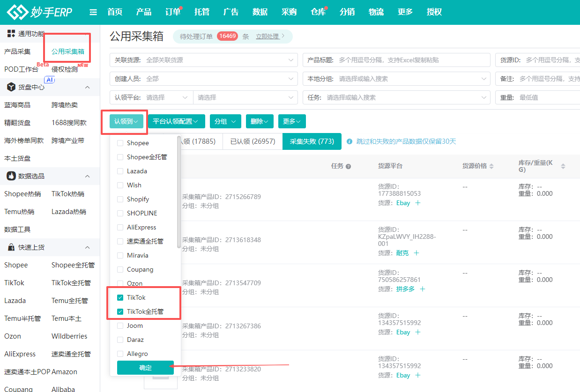The image size is (580, 392).
Task: Open the 本地分组 select box
Action: click(x=396, y=79)
